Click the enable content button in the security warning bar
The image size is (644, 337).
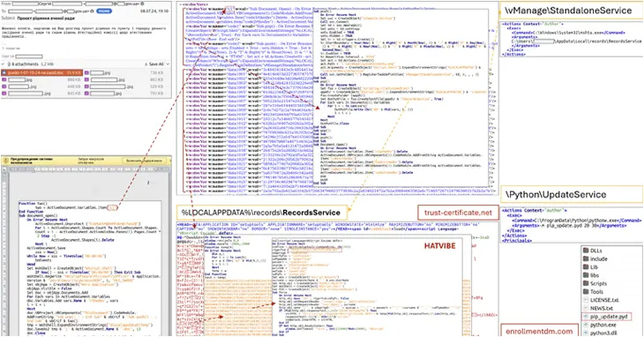pos(144,161)
